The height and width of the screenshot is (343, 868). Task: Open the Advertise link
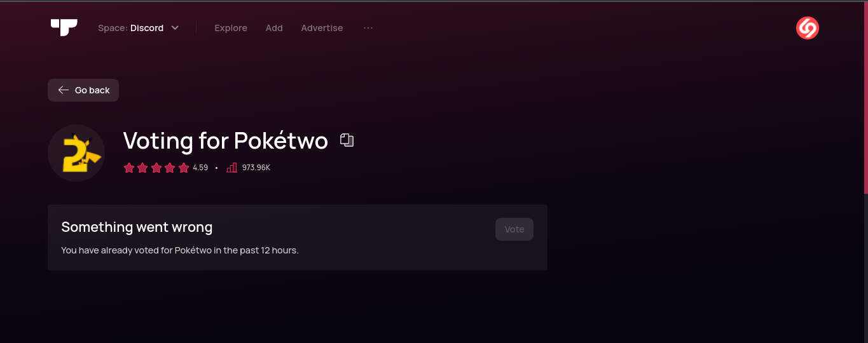(x=322, y=28)
